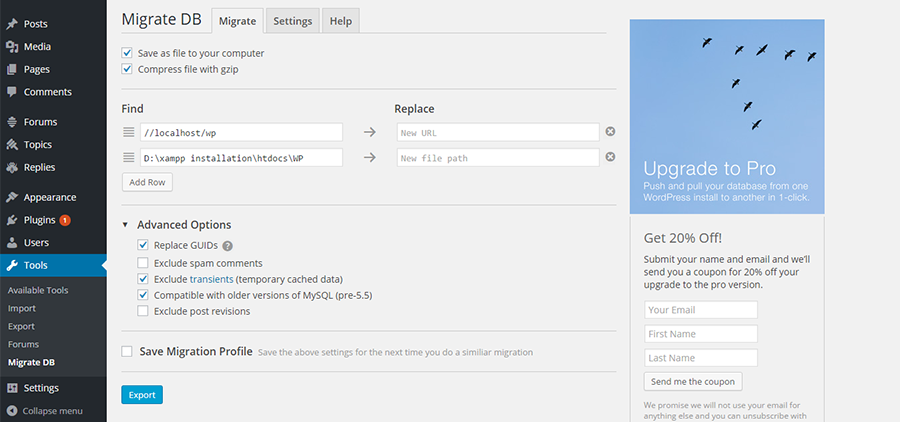Viewport: 900px width, 422px height.
Task: Switch to the Migrate tab
Action: tap(238, 21)
